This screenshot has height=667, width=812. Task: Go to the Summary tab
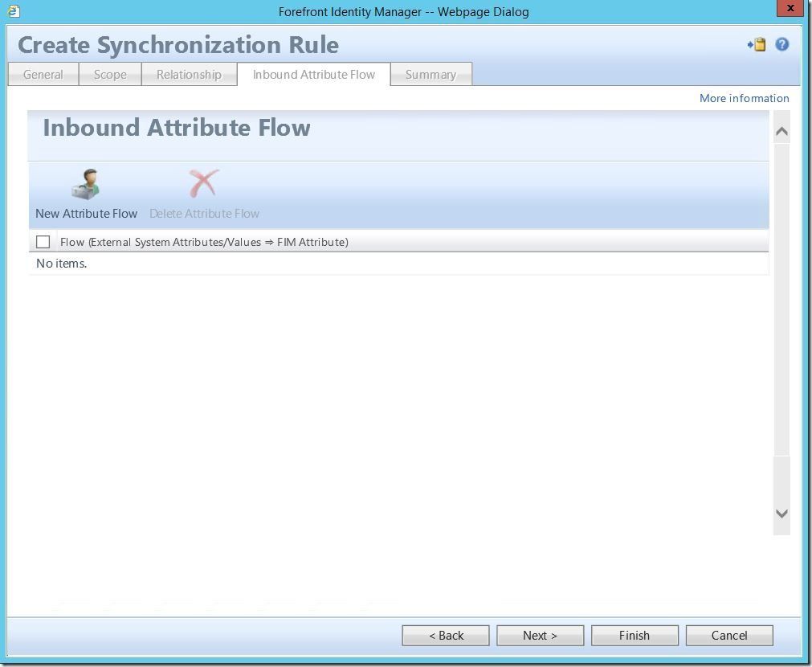tap(430, 74)
